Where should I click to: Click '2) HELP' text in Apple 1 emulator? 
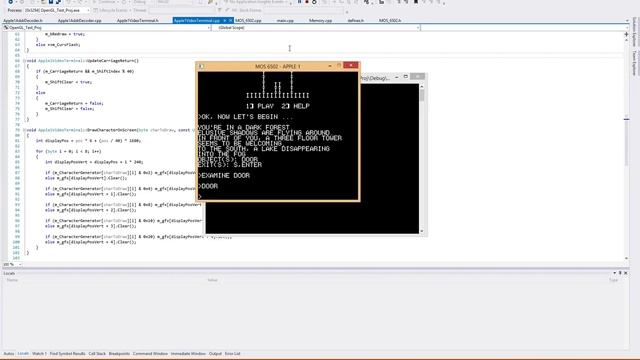[x=296, y=106]
